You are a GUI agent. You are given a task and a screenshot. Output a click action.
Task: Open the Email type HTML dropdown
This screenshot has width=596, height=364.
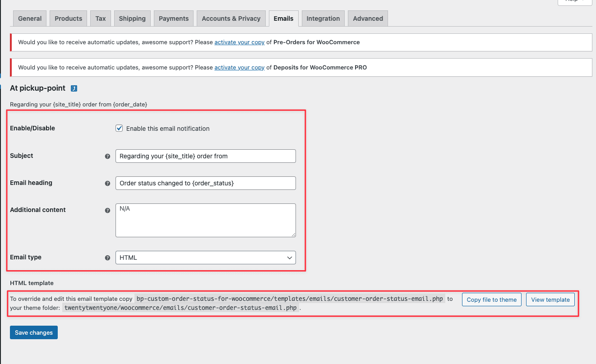point(205,258)
